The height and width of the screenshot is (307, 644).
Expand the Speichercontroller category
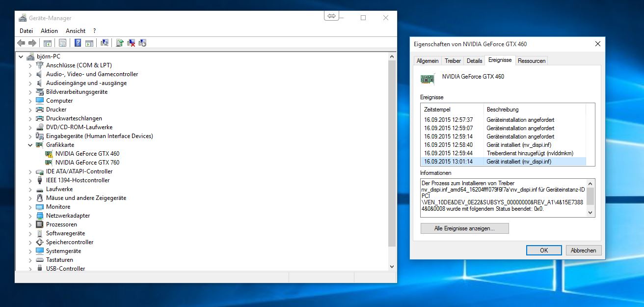30,242
